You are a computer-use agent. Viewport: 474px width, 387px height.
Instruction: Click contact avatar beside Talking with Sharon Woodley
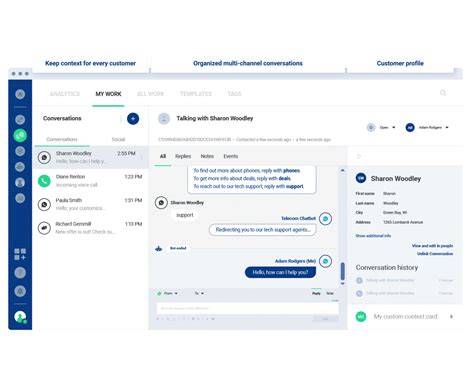pyautogui.click(x=164, y=118)
